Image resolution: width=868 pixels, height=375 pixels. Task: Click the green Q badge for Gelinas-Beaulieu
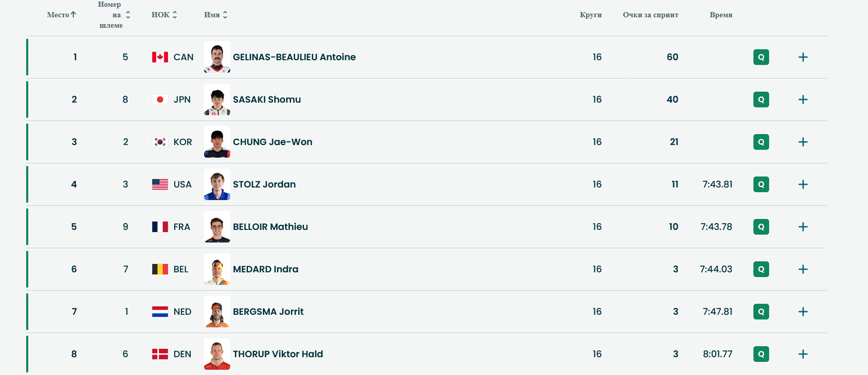coord(761,57)
